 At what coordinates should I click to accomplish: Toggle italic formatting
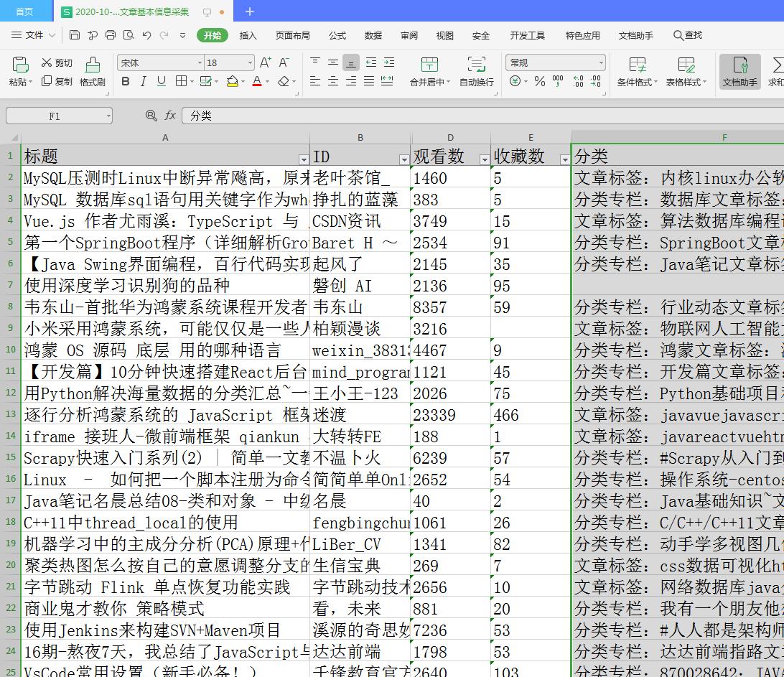click(x=144, y=82)
